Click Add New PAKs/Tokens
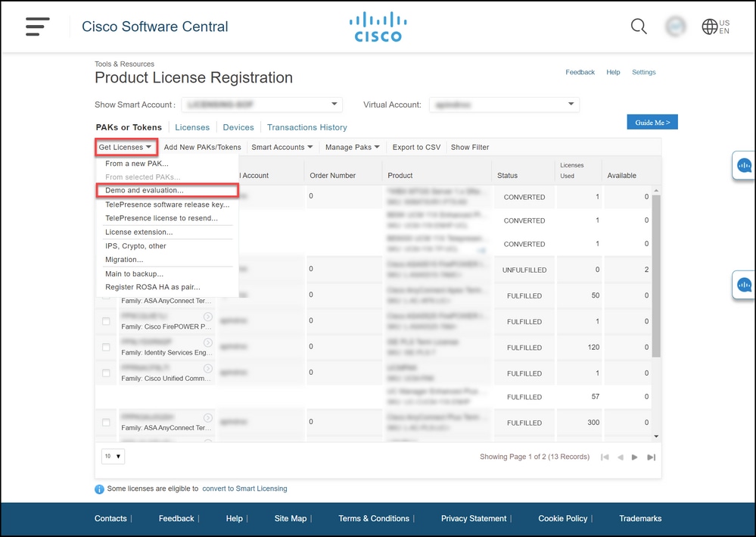 click(x=202, y=147)
